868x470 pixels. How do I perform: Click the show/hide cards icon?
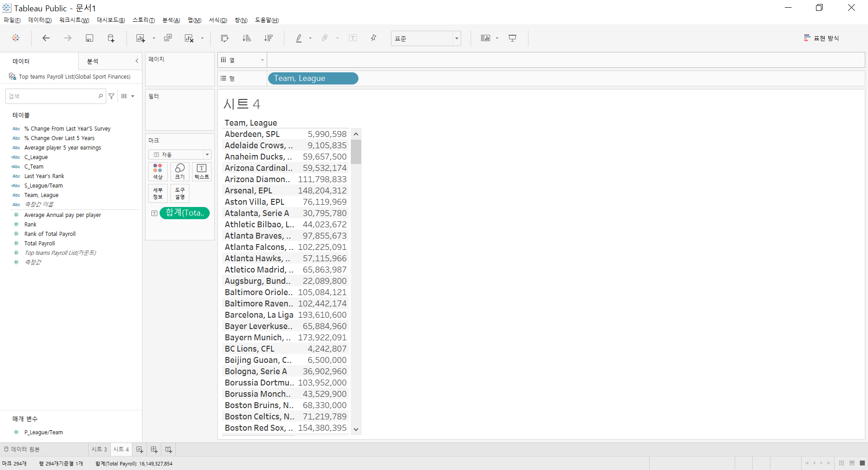click(486, 38)
